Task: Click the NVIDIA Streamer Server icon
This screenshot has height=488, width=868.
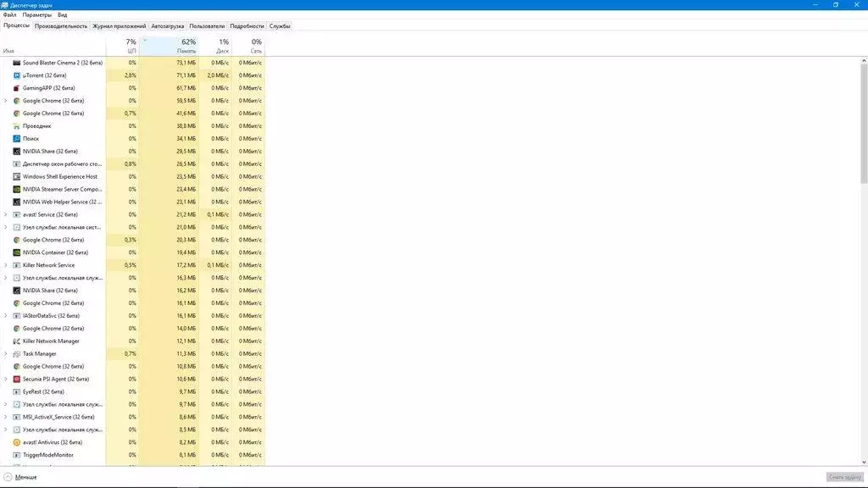Action: tap(17, 189)
